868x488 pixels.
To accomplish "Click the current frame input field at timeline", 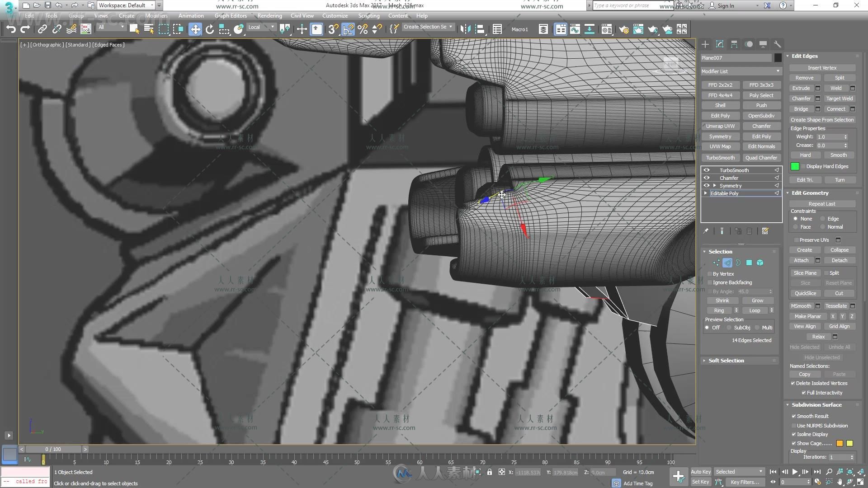I will click(x=53, y=448).
